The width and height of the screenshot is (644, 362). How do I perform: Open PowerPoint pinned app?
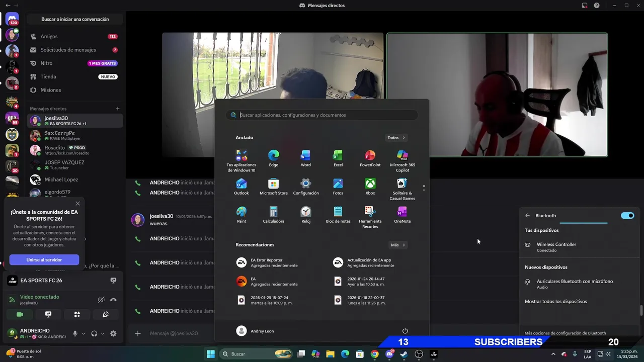pos(370,158)
